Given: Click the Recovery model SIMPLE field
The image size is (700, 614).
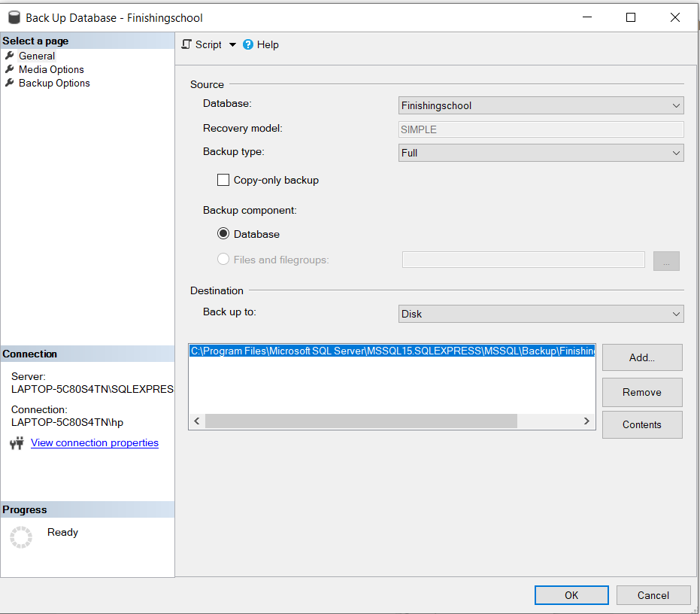Looking at the screenshot, I should click(x=541, y=129).
